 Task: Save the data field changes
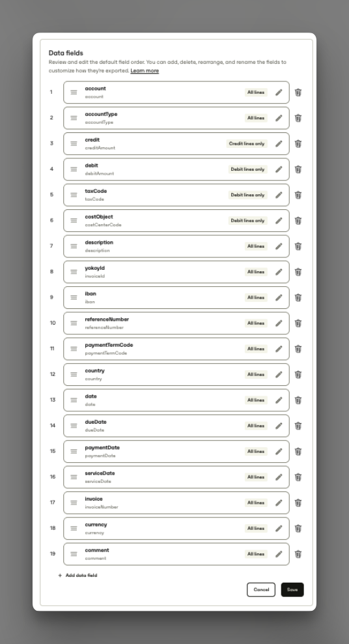click(292, 590)
